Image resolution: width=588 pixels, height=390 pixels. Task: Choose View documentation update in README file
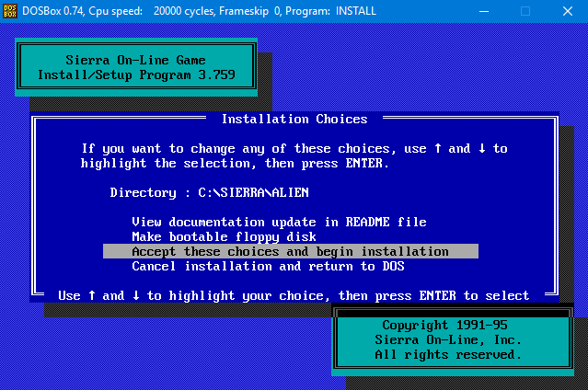pos(279,222)
